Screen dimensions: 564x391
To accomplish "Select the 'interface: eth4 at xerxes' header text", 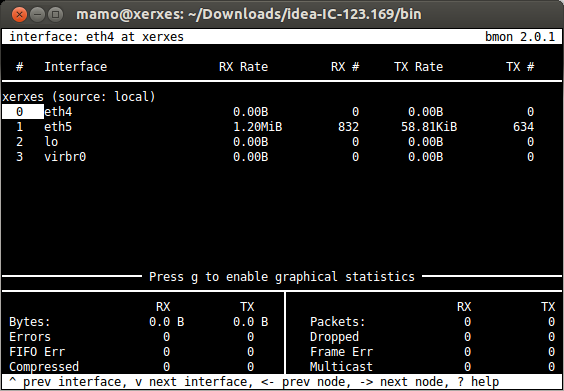I will (96, 37).
